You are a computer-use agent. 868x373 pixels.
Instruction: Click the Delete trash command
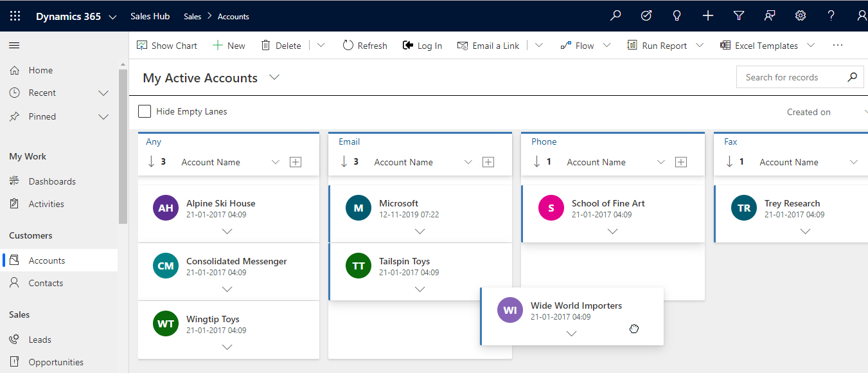(x=281, y=46)
